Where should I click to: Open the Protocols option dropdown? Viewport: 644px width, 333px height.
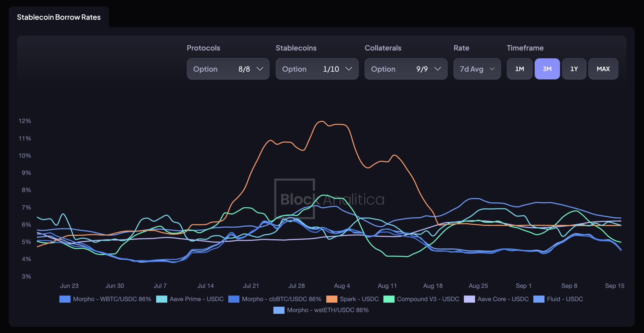[x=228, y=69]
